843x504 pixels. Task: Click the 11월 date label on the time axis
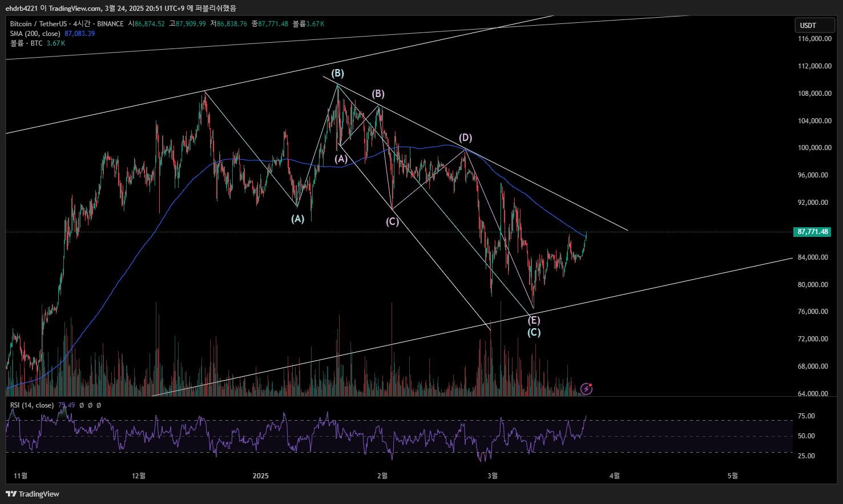[21, 476]
